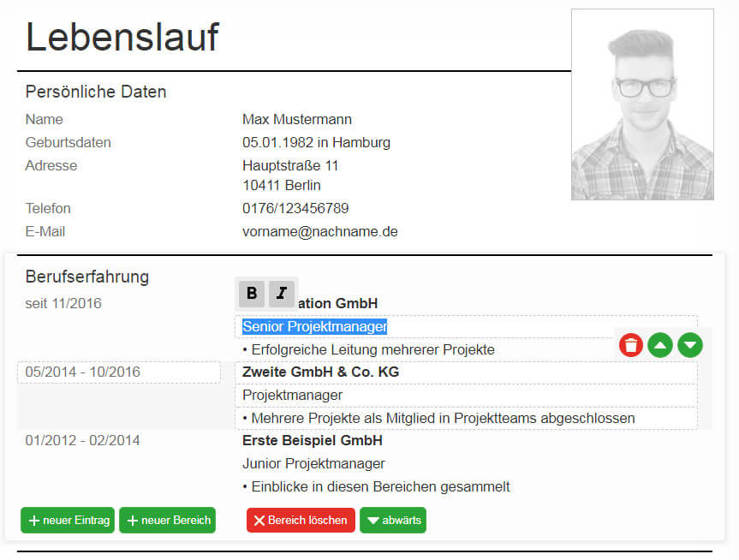Apply italic formatting to selection

pos(282,294)
